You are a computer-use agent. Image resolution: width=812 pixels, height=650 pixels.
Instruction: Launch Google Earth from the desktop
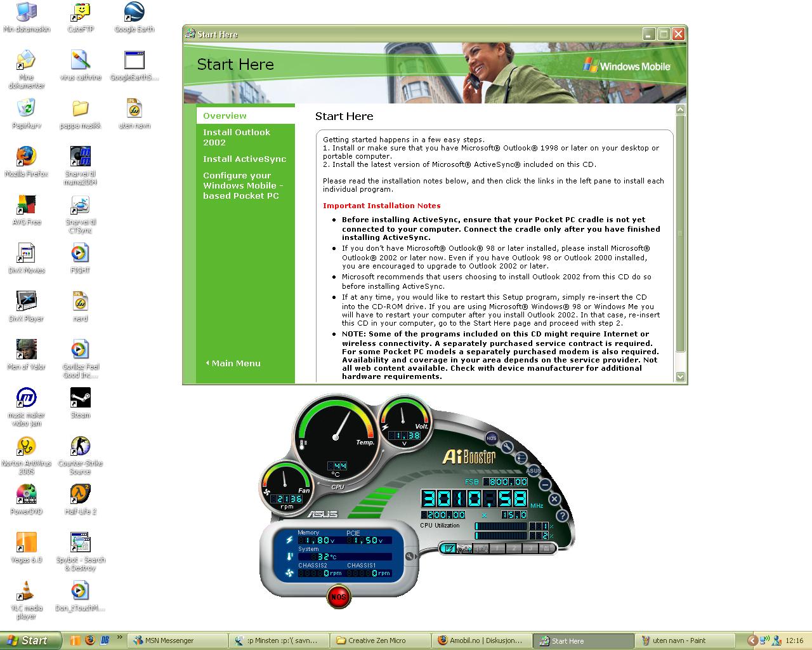pyautogui.click(x=134, y=17)
